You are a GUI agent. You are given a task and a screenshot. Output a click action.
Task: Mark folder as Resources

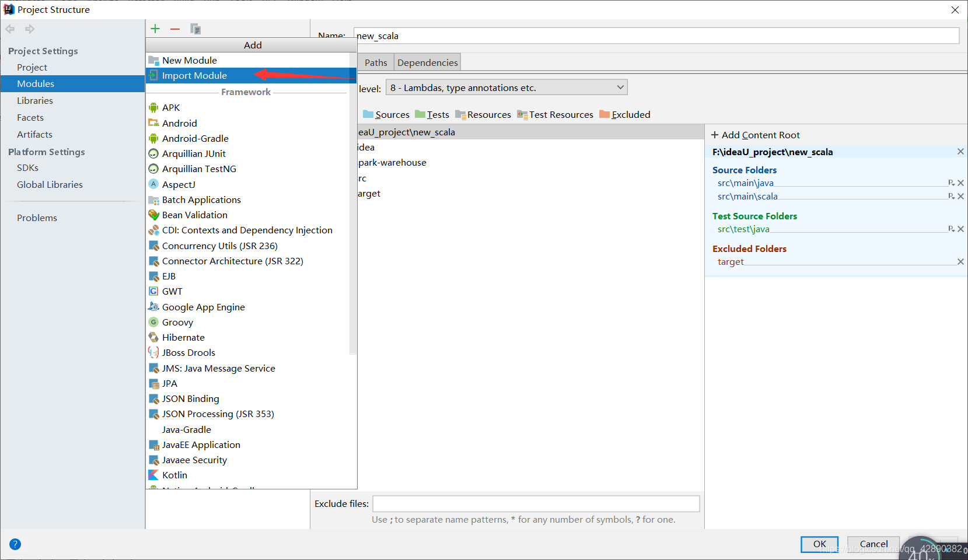point(483,114)
